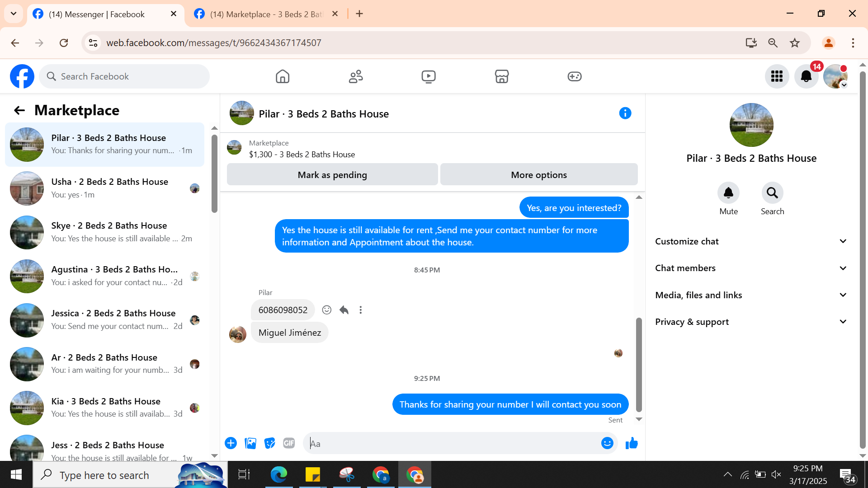React to the 6086098052 message
The height and width of the screenshot is (488, 868).
tap(327, 310)
